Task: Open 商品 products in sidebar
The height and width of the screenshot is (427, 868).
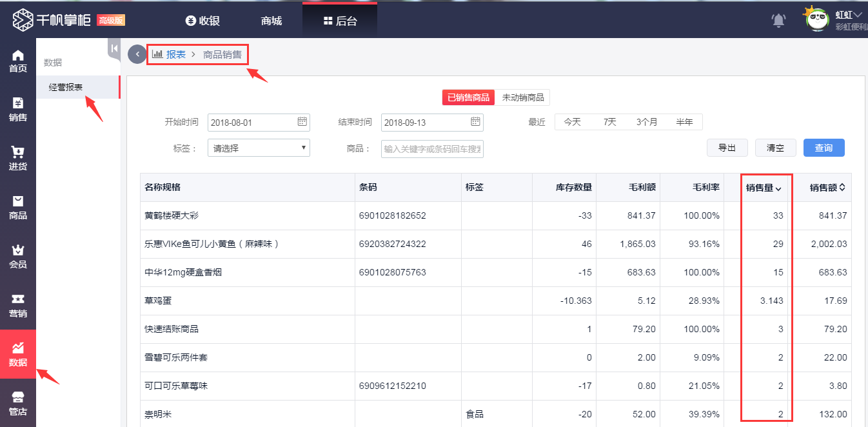Action: [18, 208]
